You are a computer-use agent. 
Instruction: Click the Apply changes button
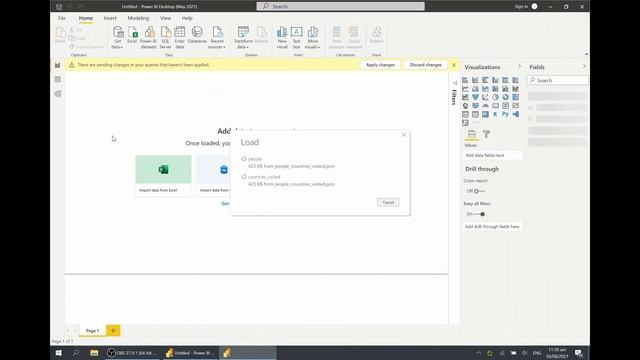(x=380, y=65)
